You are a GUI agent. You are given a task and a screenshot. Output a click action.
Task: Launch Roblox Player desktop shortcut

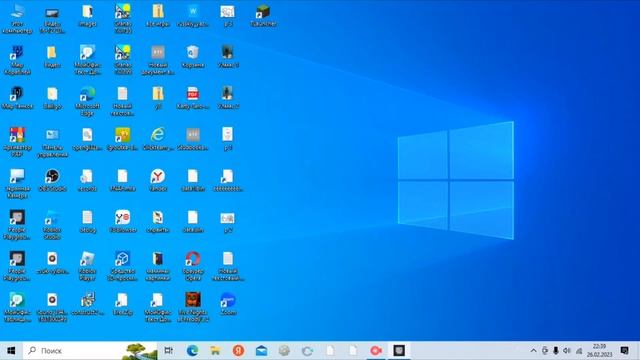87,266
